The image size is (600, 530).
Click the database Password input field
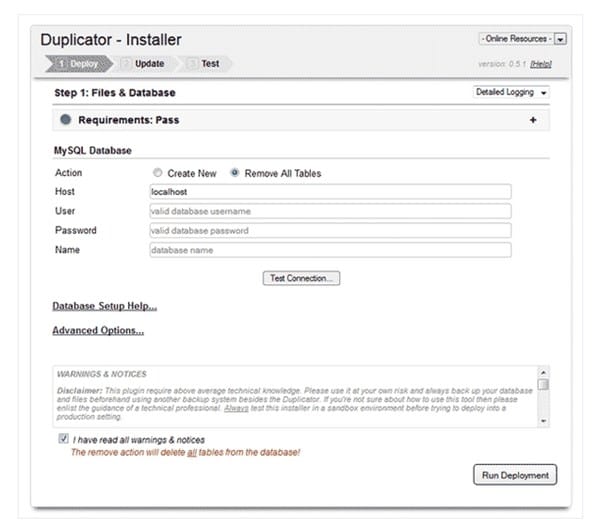pos(330,231)
